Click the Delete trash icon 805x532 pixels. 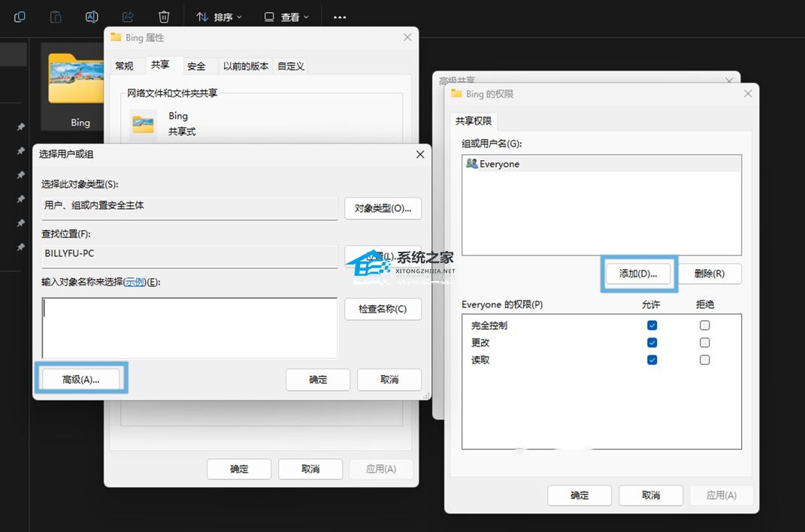click(x=164, y=16)
